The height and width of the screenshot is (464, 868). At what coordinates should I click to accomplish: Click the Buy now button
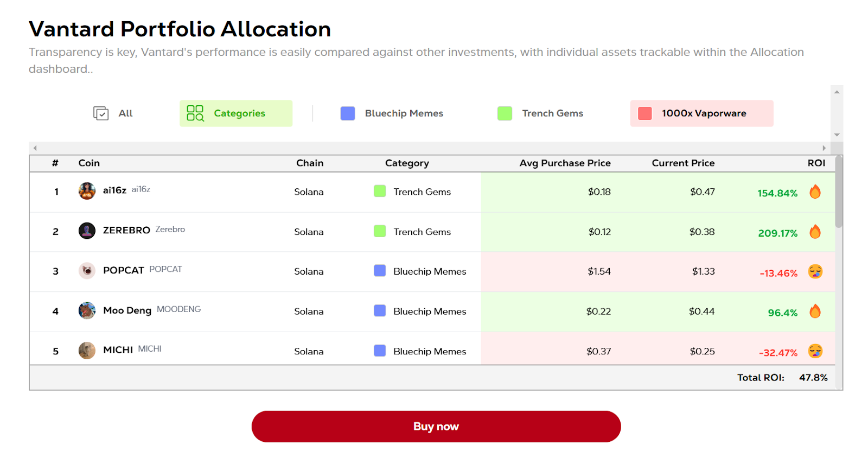(436, 427)
